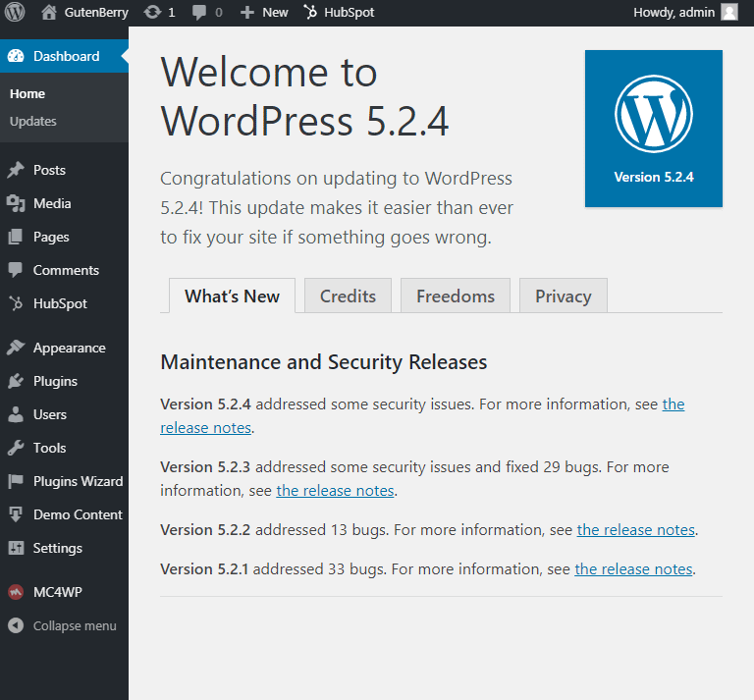Click the Demo Content download icon
754x700 pixels.
tap(16, 514)
